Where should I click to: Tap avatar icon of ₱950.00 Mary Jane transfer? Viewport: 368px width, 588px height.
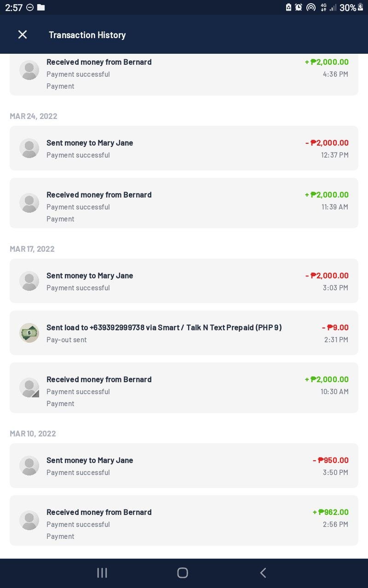[x=29, y=465]
